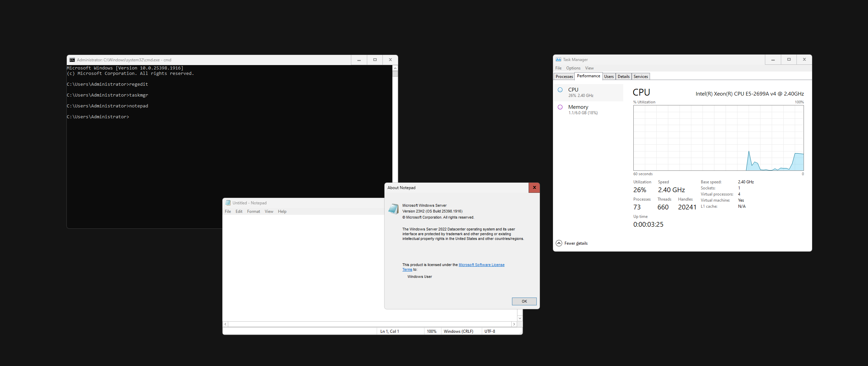The height and width of the screenshot is (366, 868).
Task: Switch to the Services tab
Action: point(640,77)
